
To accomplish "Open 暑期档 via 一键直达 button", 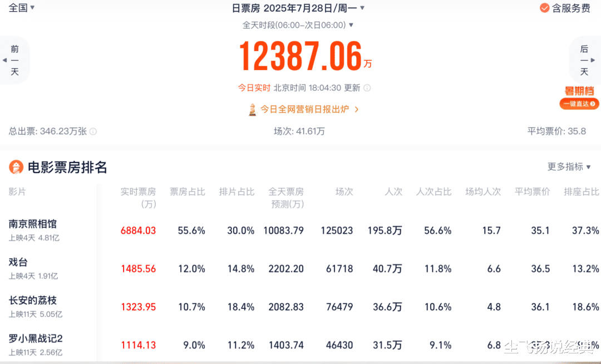I will (579, 104).
